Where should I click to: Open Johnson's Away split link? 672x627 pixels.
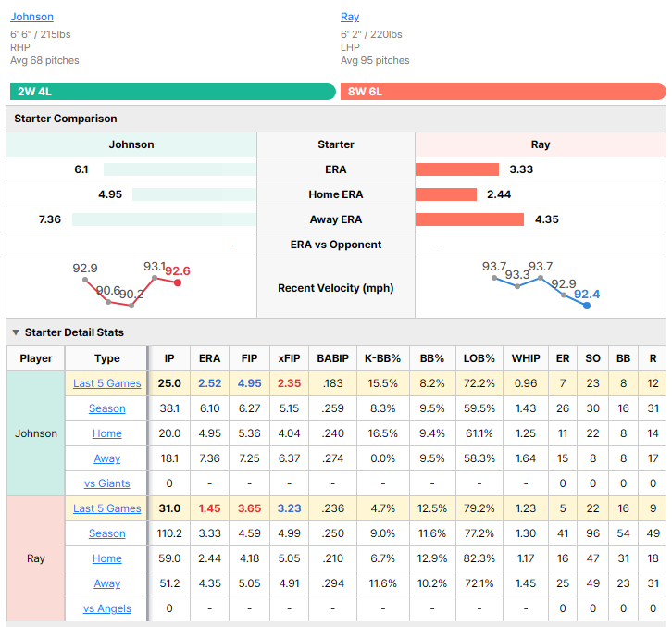pyautogui.click(x=107, y=458)
